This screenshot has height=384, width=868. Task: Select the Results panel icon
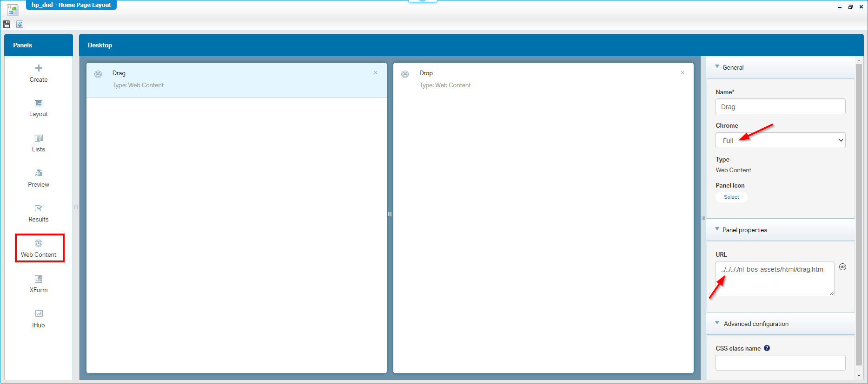coord(39,213)
